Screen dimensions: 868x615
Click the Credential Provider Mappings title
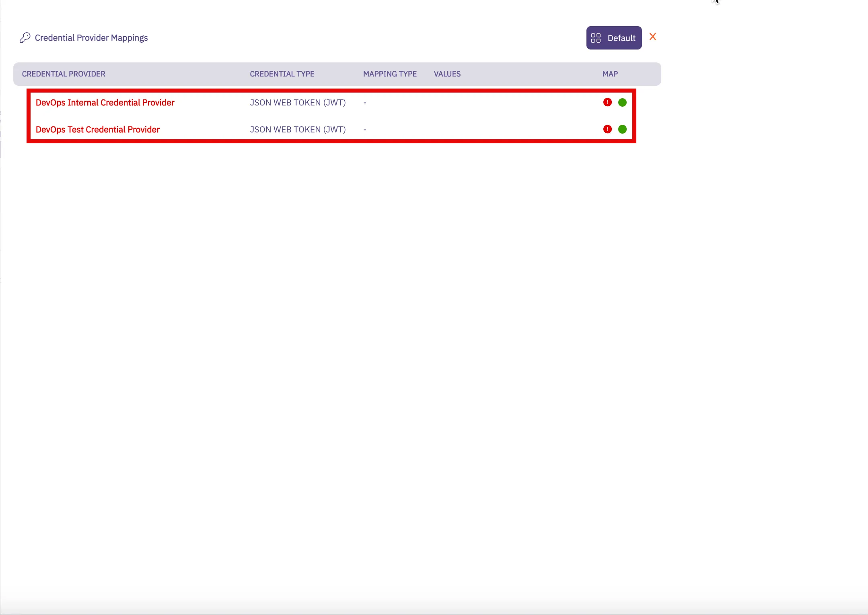[91, 38]
